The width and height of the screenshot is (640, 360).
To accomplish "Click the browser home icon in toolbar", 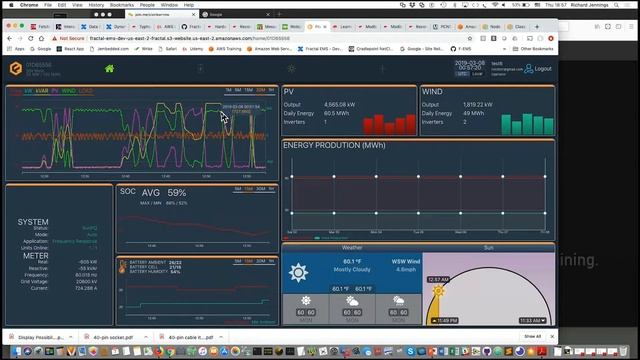I will point(41,38).
